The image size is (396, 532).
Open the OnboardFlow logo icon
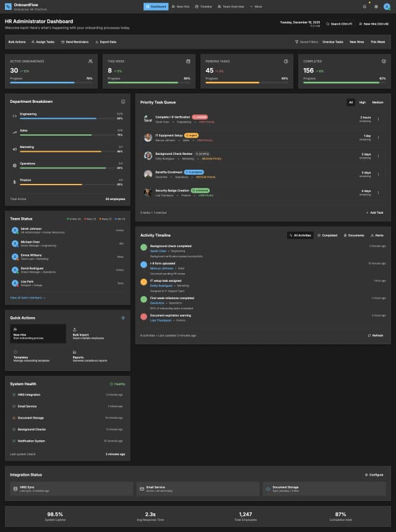[x=7, y=6]
